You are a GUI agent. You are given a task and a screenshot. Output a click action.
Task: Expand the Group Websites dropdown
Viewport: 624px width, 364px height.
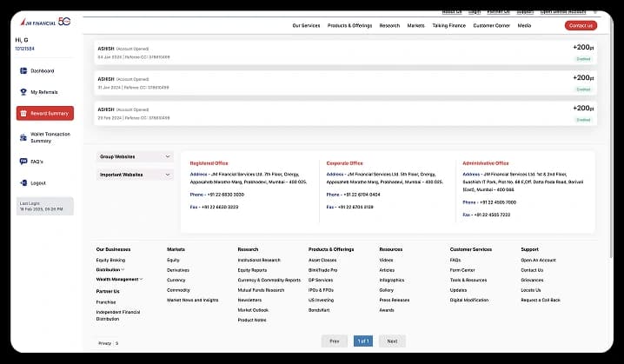pos(135,156)
